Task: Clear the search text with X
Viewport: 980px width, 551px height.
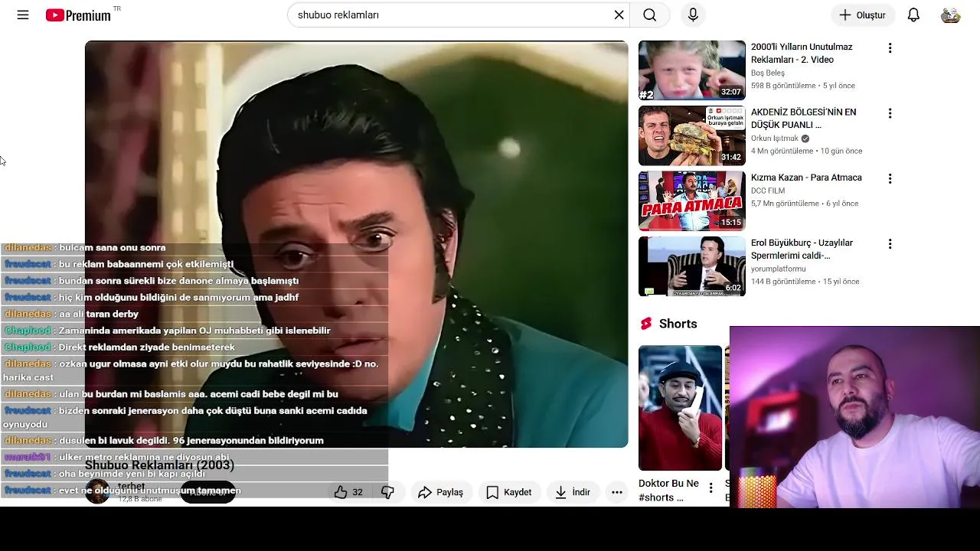Action: (x=619, y=15)
